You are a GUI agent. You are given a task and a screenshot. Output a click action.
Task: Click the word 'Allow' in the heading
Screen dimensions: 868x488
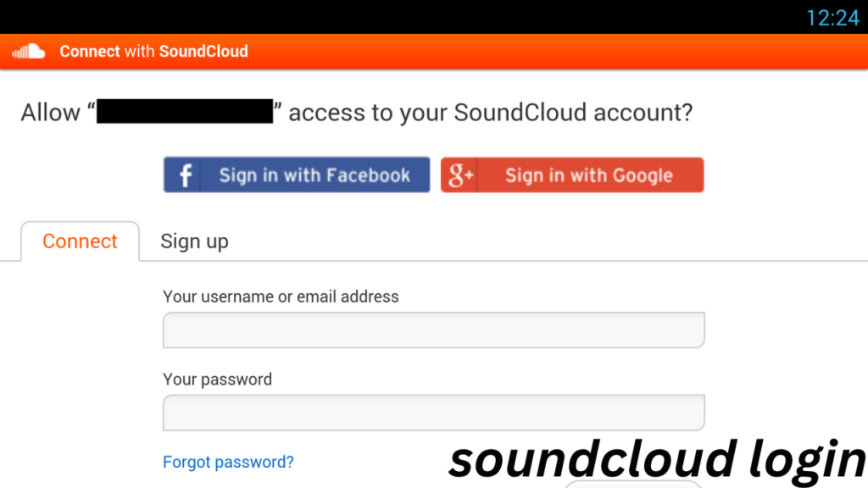coord(50,113)
